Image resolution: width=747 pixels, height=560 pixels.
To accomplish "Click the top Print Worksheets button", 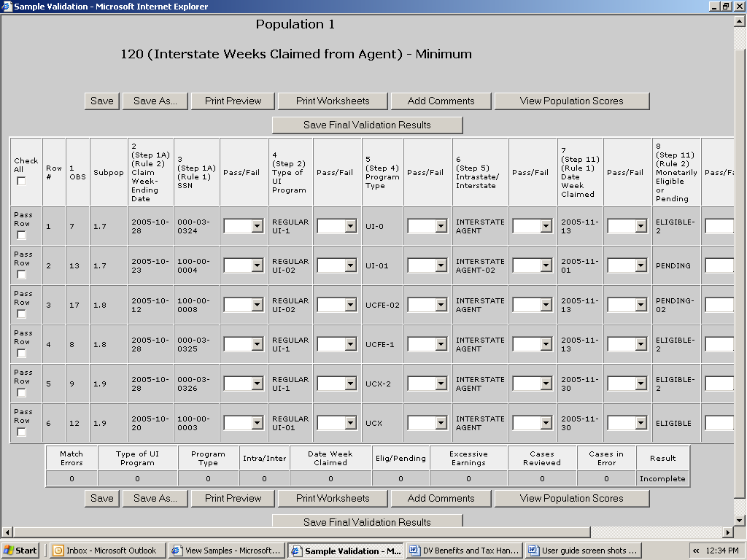I will pyautogui.click(x=333, y=101).
